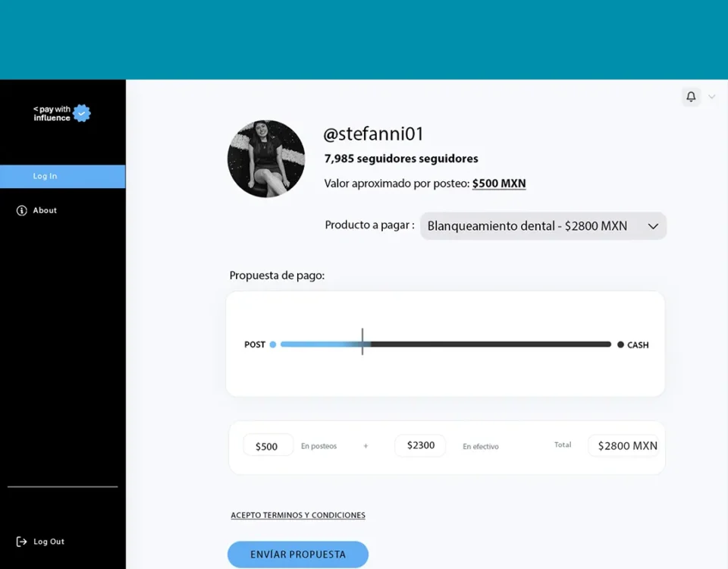Click the dark CASH endpoint dot
Viewport: 728px width, 569px height.
point(620,344)
